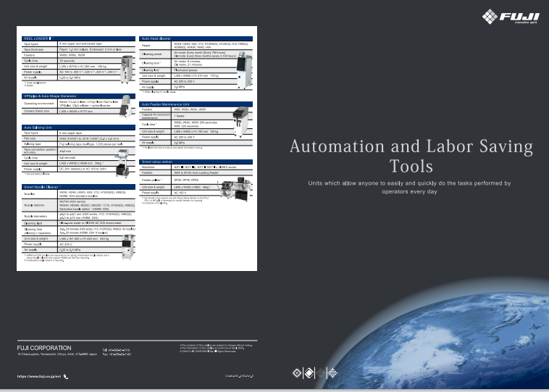Click the 'Machines' row in Smart setup station
This screenshot has height=392, width=549.
[196, 167]
